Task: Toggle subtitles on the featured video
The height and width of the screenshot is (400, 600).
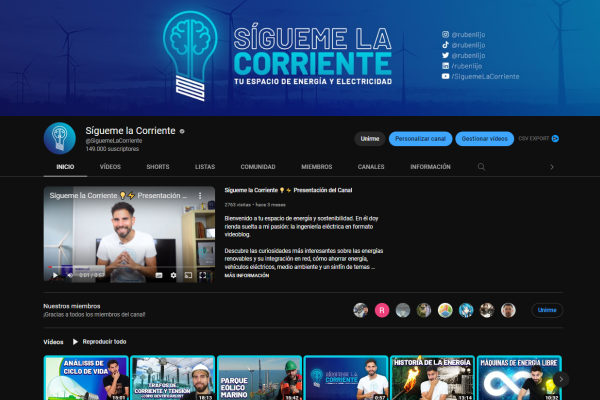Action: pyautogui.click(x=159, y=275)
